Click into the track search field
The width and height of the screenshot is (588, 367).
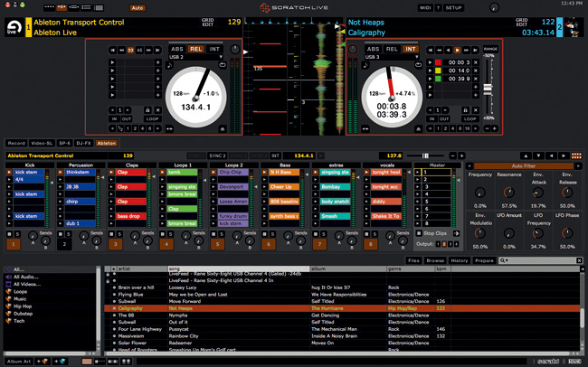(x=543, y=260)
